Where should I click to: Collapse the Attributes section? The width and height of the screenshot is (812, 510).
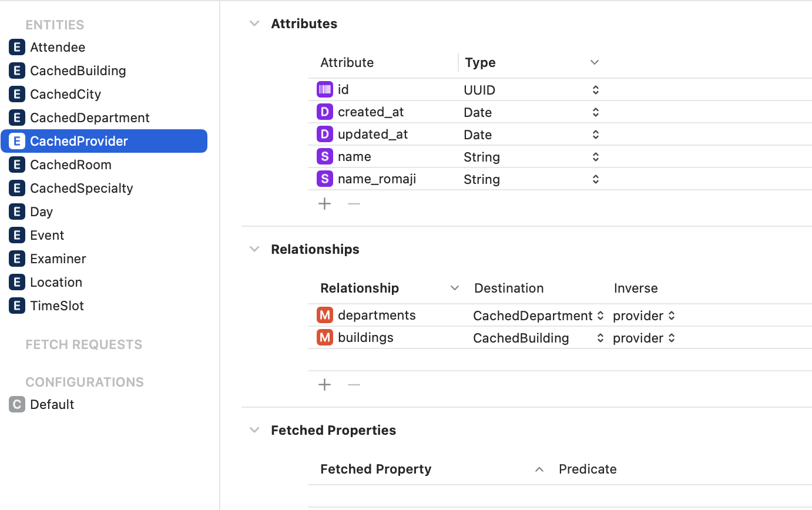254,24
